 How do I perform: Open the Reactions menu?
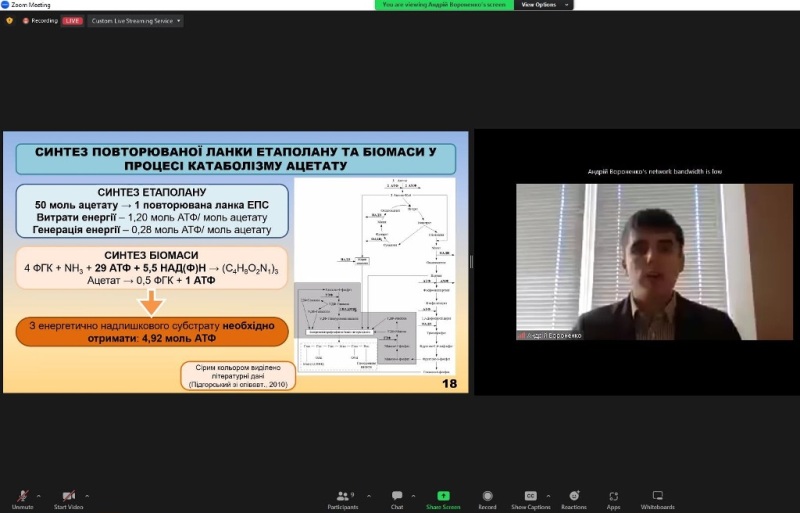coord(574,499)
